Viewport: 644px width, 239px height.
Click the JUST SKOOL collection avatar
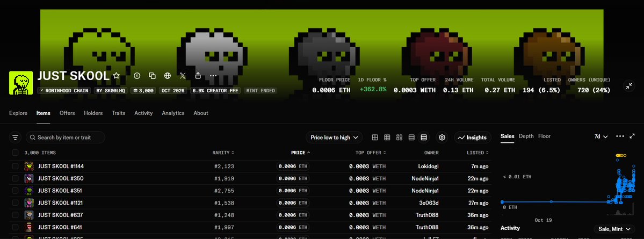pos(21,83)
